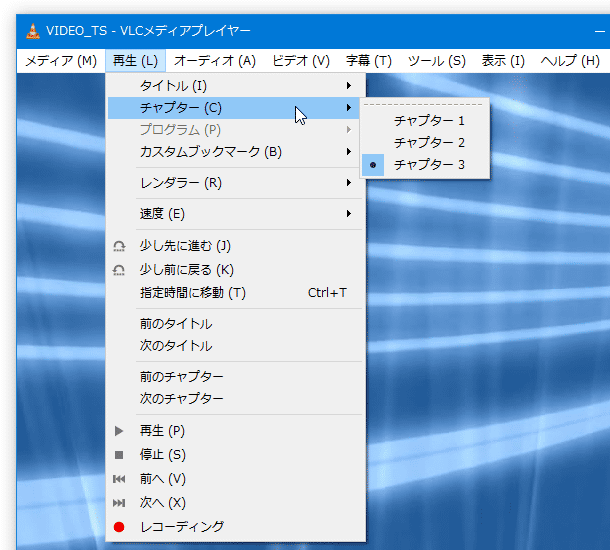The width and height of the screenshot is (610, 550).
Task: Open the 字幕 (T) menu
Action: pyautogui.click(x=368, y=61)
